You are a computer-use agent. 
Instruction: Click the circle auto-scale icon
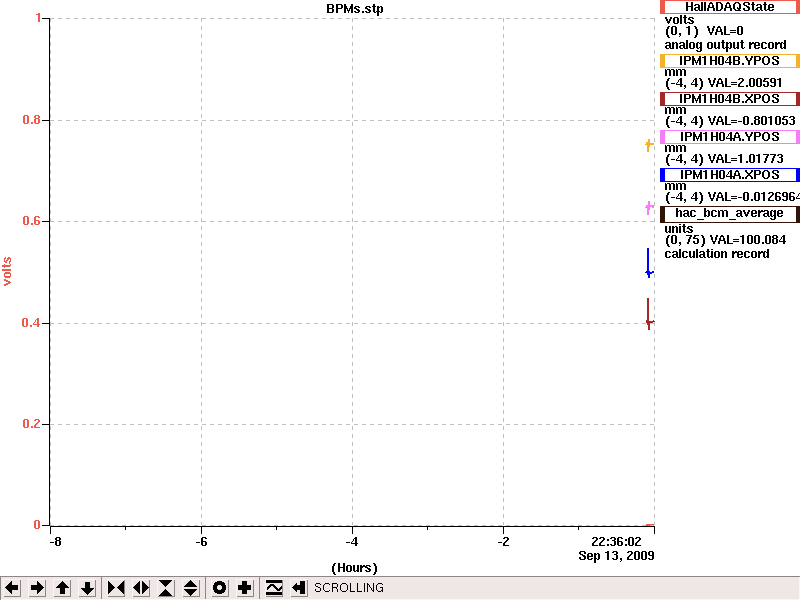pos(219,588)
